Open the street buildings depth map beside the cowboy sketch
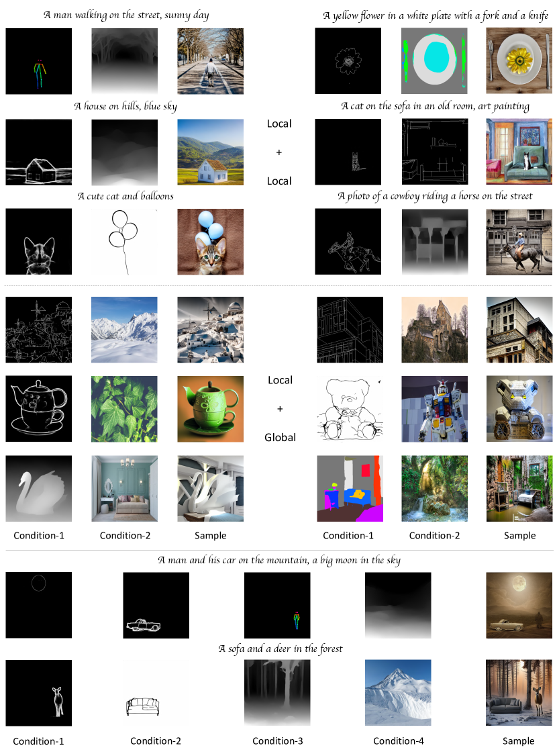 pyautogui.click(x=435, y=242)
